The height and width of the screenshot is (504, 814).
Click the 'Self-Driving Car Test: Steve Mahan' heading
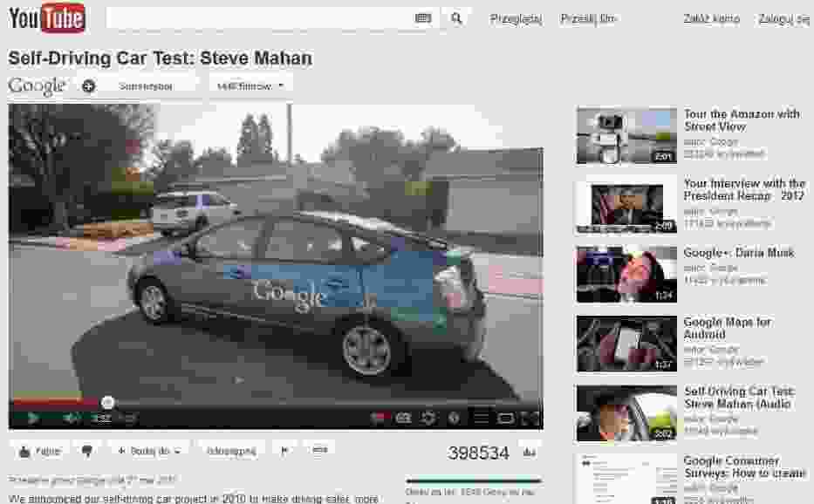[160, 58]
